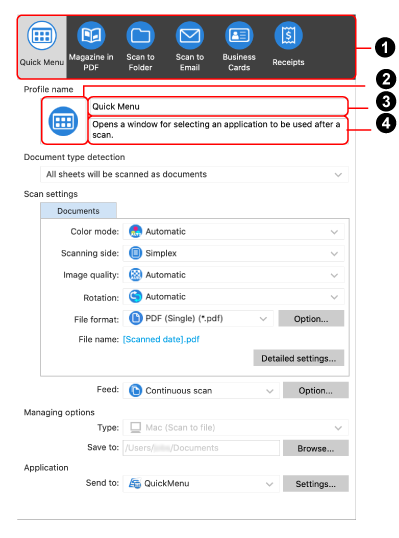The width and height of the screenshot is (399, 538).
Task: Switch to the Documents tab
Action: click(x=79, y=211)
